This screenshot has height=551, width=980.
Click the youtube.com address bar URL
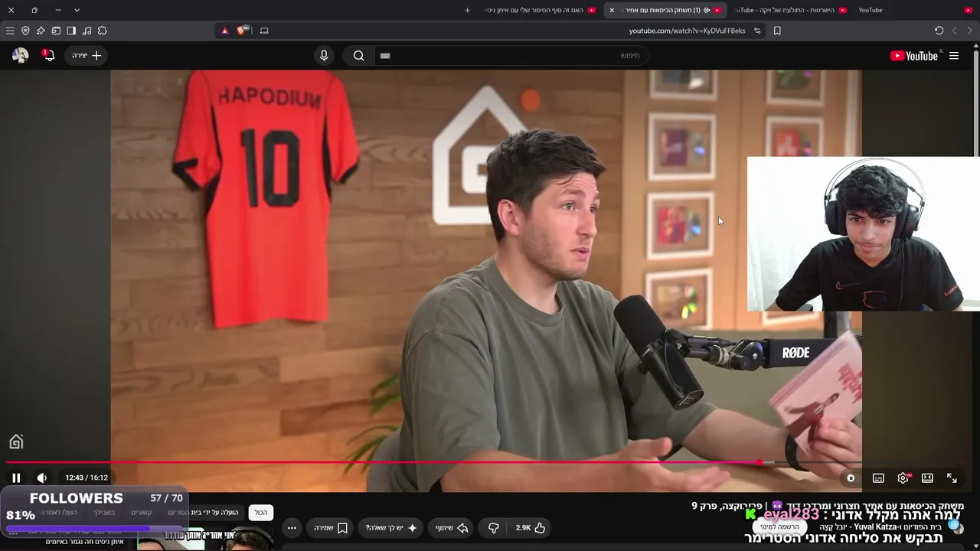(687, 31)
